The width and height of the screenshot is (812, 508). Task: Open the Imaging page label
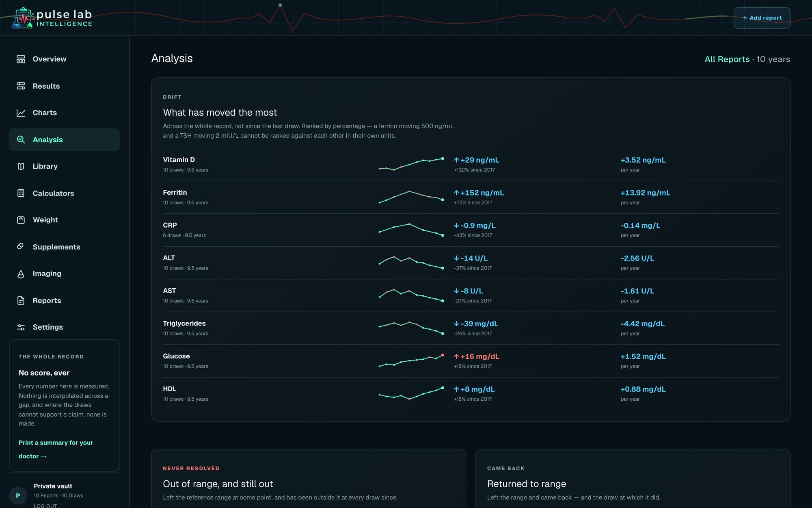coord(47,274)
